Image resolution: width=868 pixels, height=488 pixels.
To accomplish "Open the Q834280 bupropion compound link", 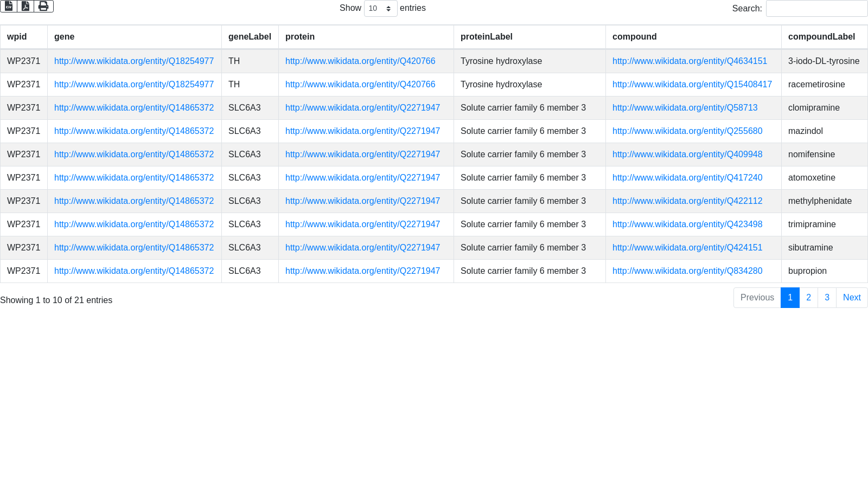I will click(687, 271).
